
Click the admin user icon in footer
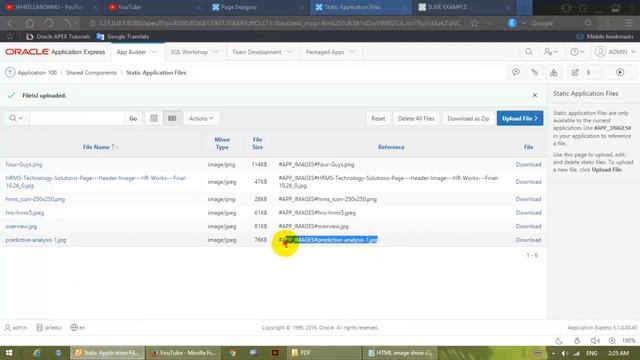8,327
